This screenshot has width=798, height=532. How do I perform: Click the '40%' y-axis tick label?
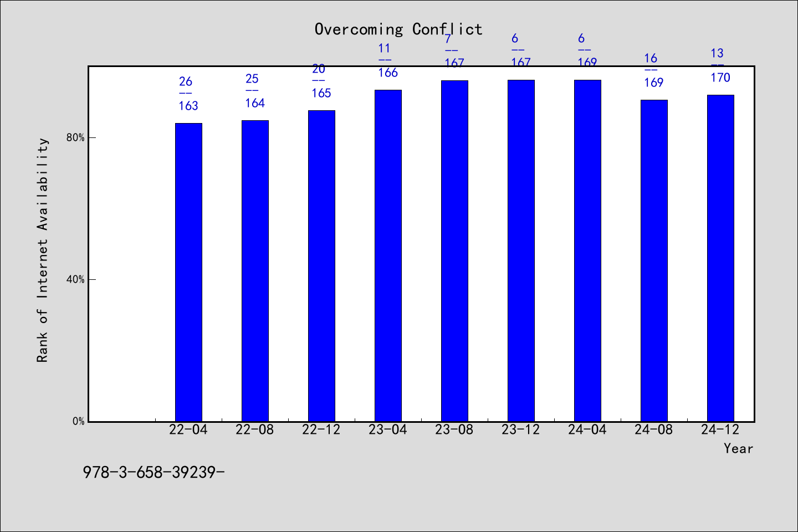(x=76, y=279)
